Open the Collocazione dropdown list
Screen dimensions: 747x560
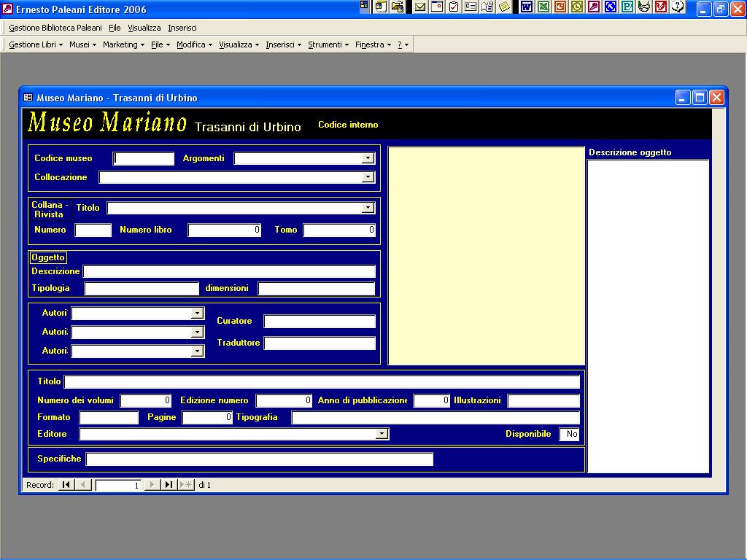pyautogui.click(x=368, y=177)
